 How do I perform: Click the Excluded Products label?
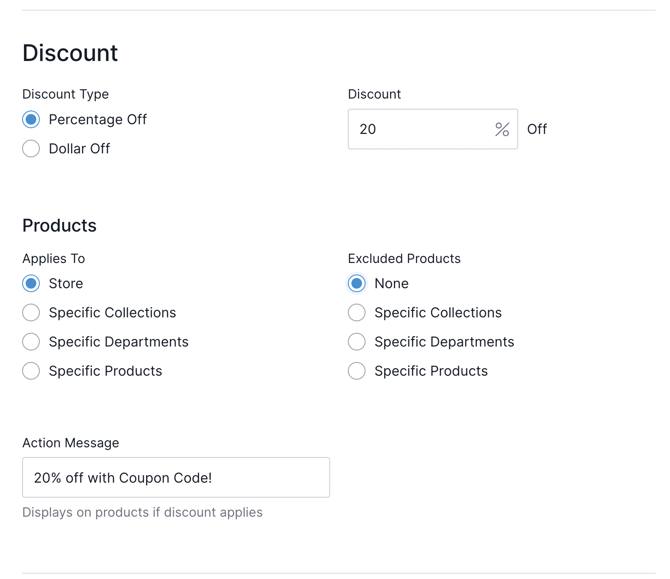(404, 258)
